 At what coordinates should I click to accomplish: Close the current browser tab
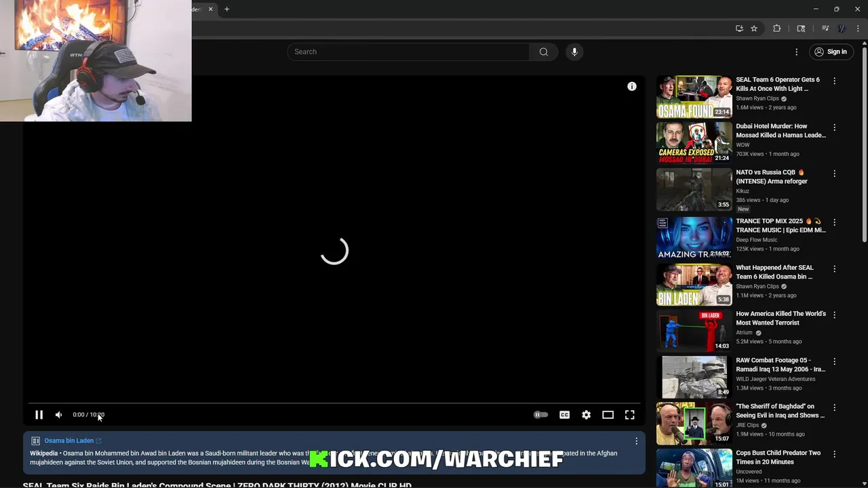pos(210,9)
